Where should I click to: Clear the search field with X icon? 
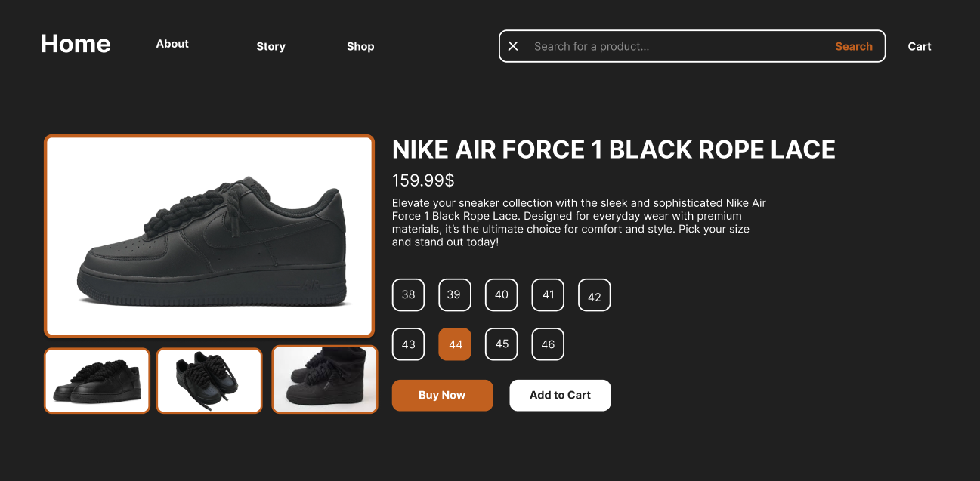pos(513,46)
